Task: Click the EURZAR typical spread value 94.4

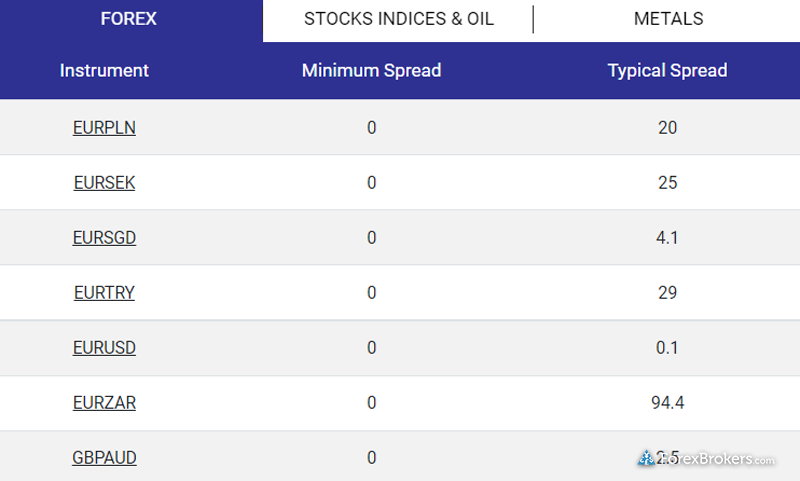Action: (x=667, y=403)
